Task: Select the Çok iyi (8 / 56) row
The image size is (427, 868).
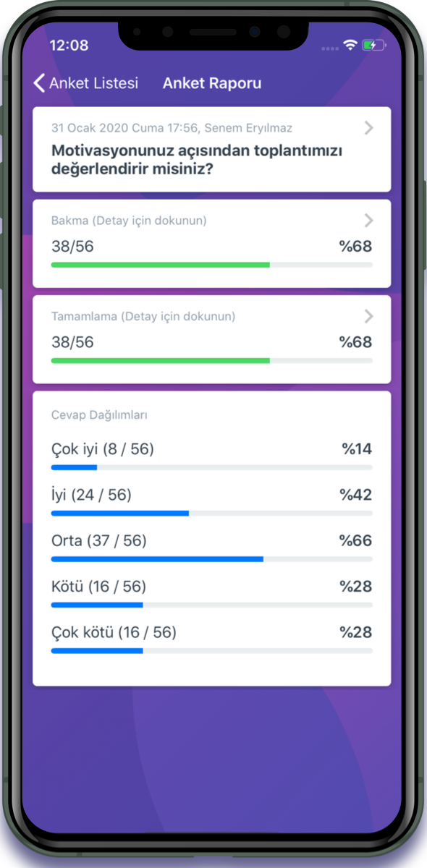Action: click(212, 456)
